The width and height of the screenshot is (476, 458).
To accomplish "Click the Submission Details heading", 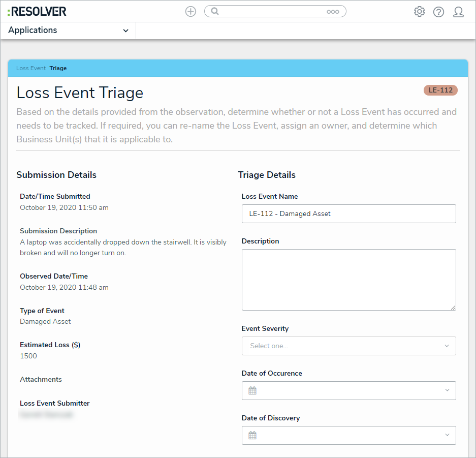I will coord(56,175).
